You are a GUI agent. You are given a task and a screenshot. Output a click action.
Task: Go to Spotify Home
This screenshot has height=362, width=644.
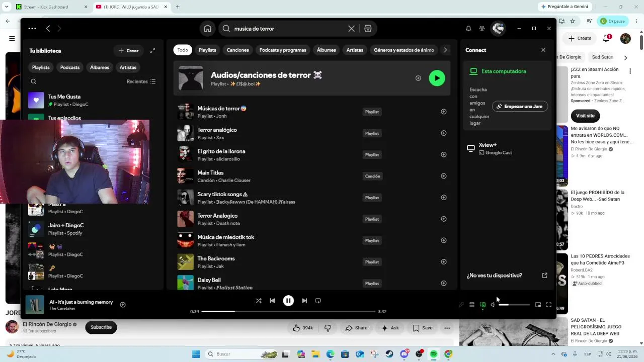click(207, 29)
